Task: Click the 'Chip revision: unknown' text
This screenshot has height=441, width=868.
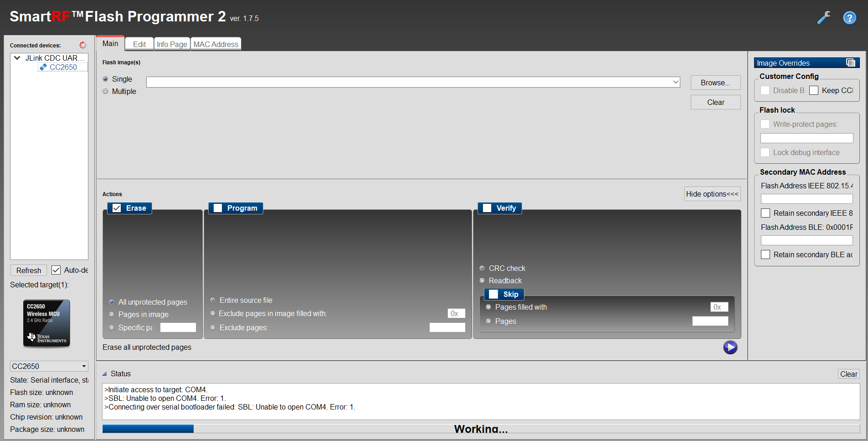Action: (46, 417)
